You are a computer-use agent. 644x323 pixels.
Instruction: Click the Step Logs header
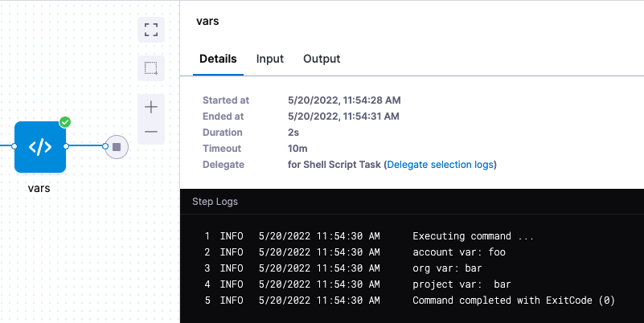click(x=215, y=202)
